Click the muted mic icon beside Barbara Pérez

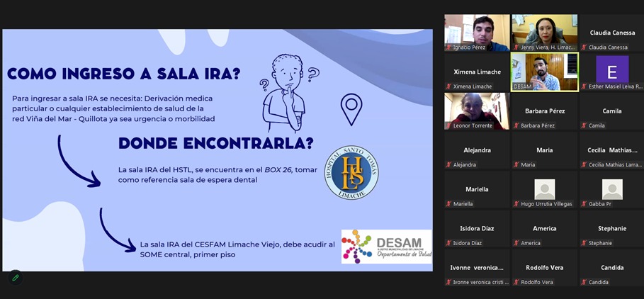pos(516,125)
